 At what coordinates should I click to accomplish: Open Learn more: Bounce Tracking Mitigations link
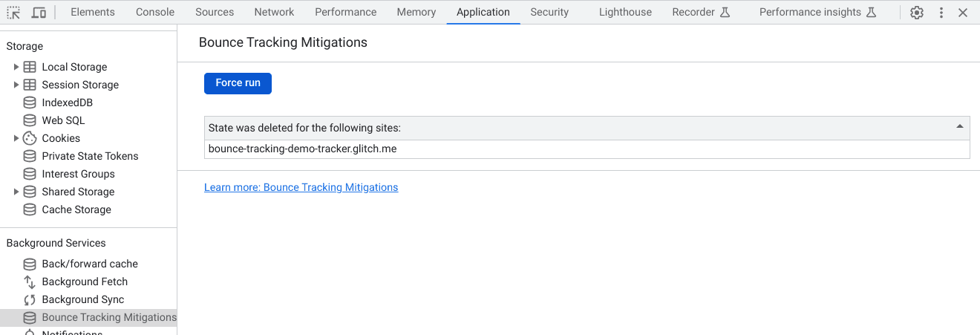click(x=301, y=188)
